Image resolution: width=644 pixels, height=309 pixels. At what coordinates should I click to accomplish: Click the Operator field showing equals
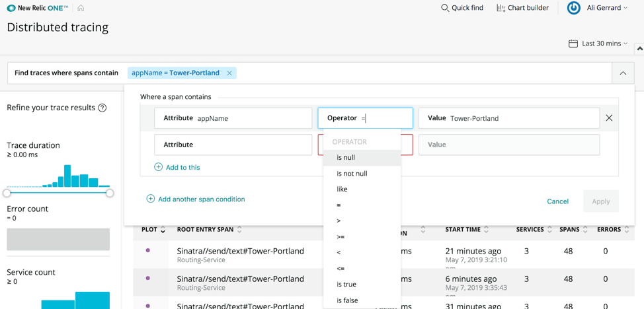pos(365,118)
